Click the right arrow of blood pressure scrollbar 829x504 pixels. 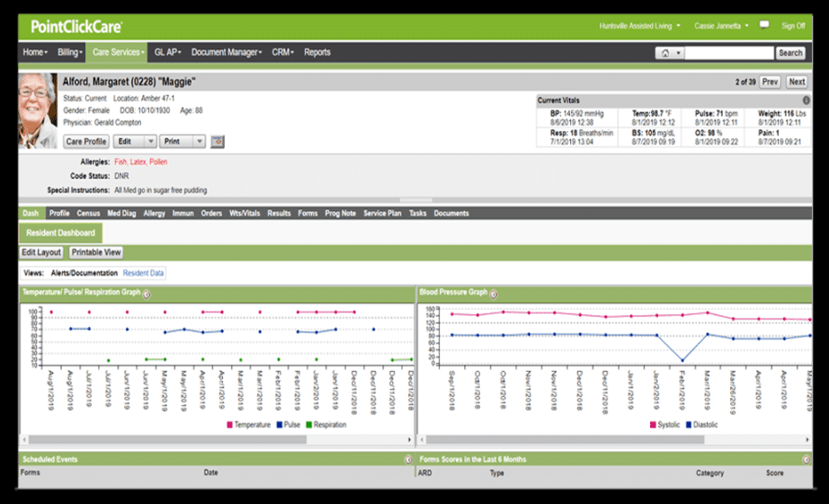click(807, 439)
